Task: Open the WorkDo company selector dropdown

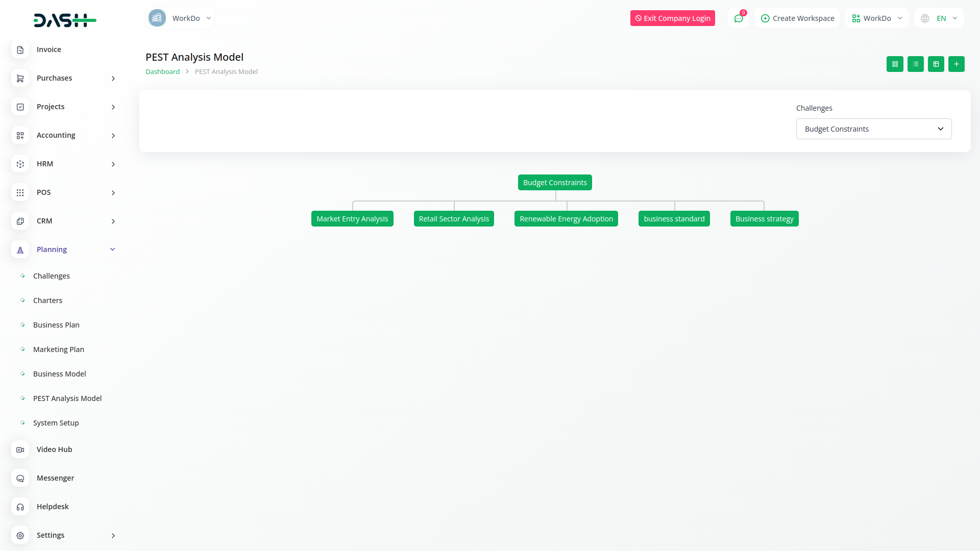Action: (x=180, y=18)
